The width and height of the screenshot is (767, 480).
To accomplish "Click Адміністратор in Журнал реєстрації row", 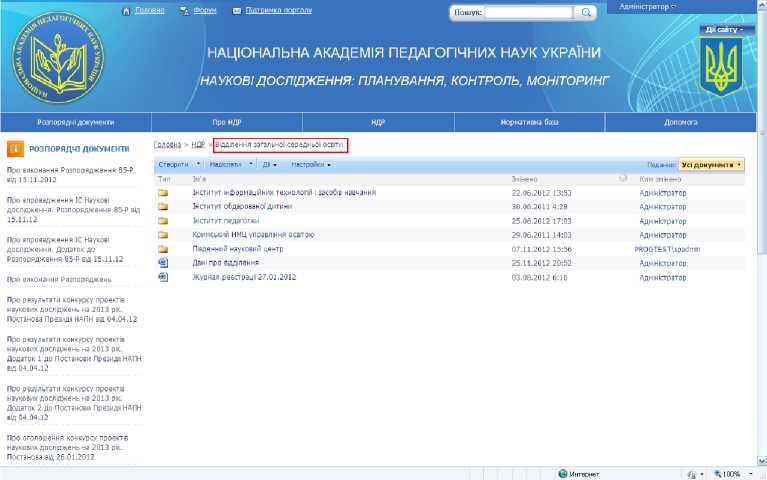I will (663, 277).
